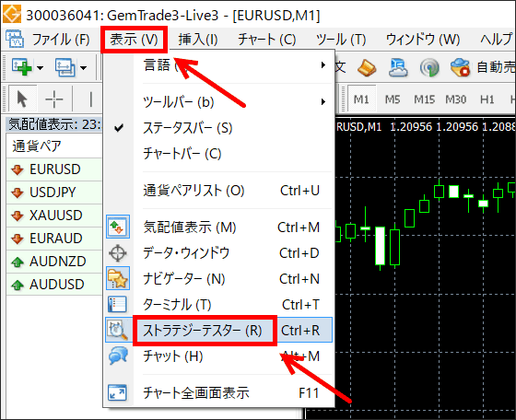Click the chat bubbles icon
The height and width of the screenshot is (420, 516).
click(x=118, y=356)
